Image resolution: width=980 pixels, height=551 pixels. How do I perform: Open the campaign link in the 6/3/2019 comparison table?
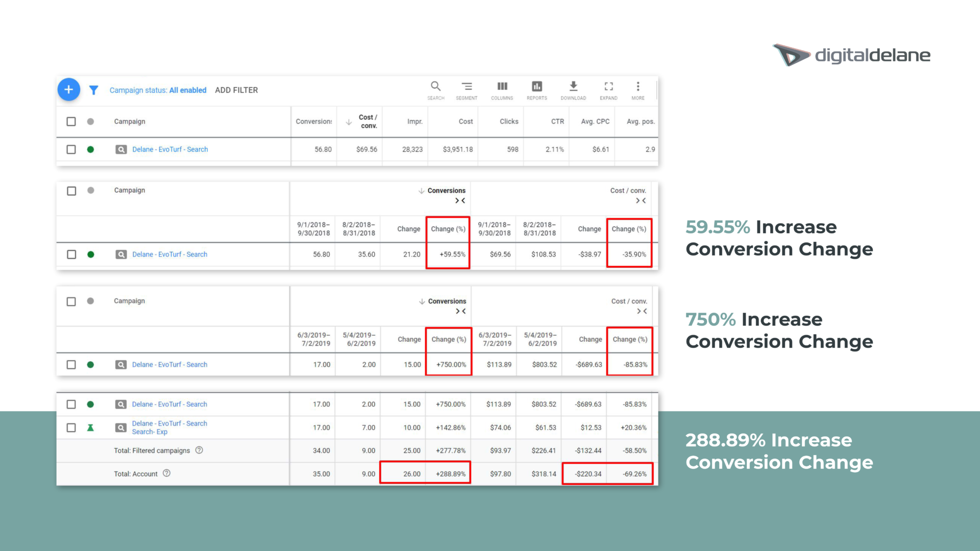(x=169, y=365)
